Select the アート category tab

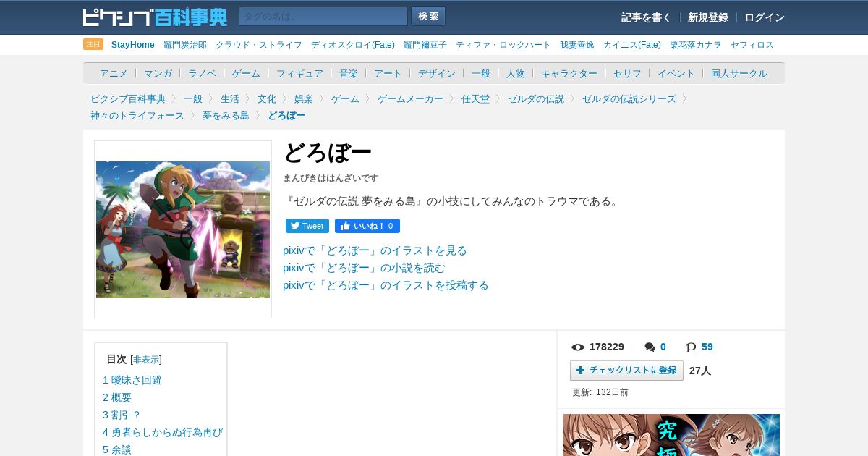pyautogui.click(x=388, y=73)
